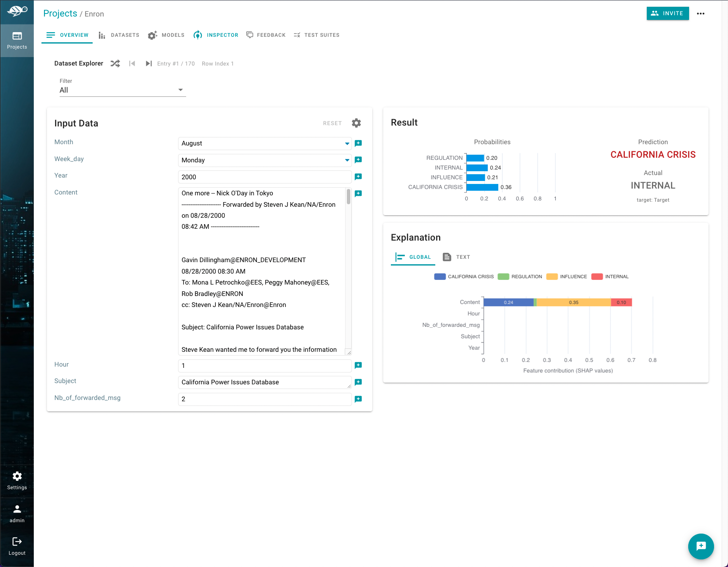This screenshot has width=728, height=567.
Task: Switch to the Datasets tab
Action: (x=119, y=35)
